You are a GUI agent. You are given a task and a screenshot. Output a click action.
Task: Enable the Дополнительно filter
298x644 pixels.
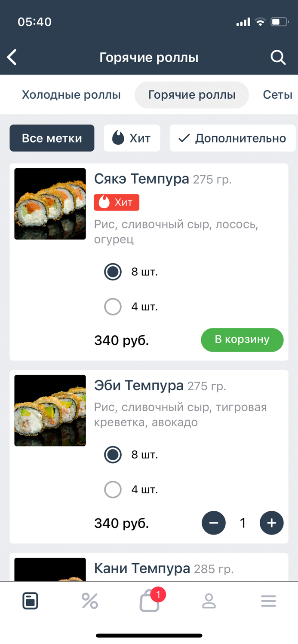click(233, 138)
